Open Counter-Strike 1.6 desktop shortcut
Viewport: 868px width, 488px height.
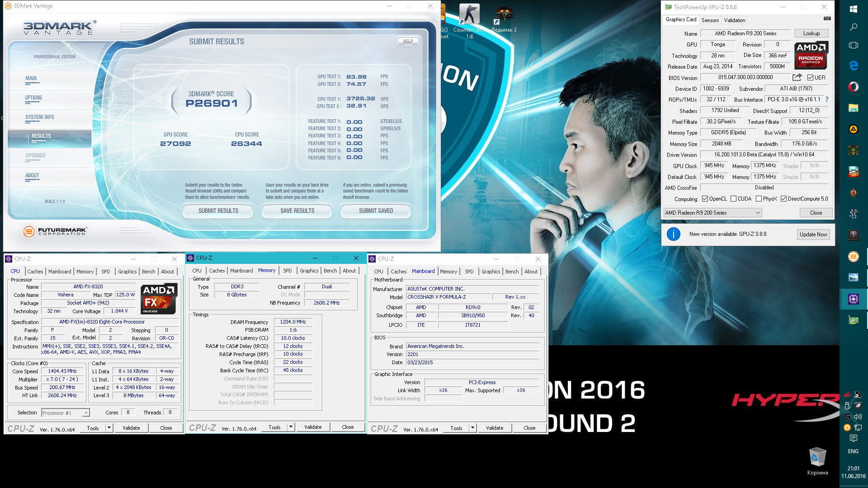[469, 21]
